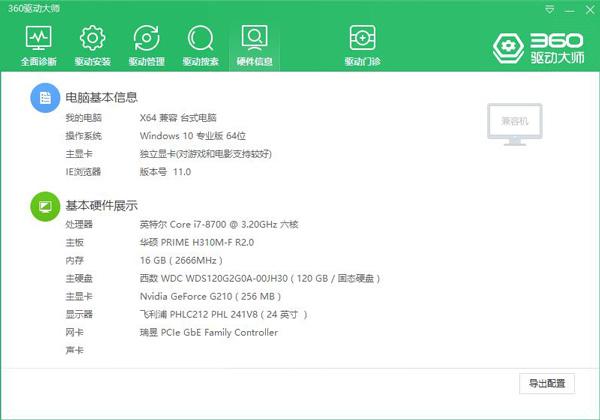Click the 显示器 label

(79, 314)
